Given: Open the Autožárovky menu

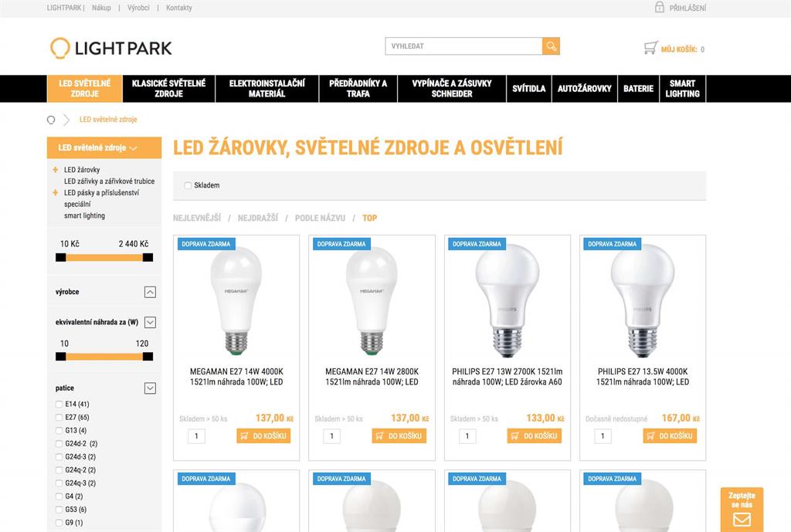Looking at the screenshot, I should [584, 89].
